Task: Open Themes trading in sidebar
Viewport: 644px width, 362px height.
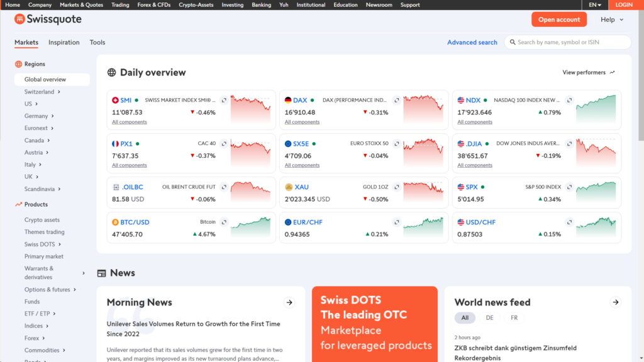Action: [45, 232]
